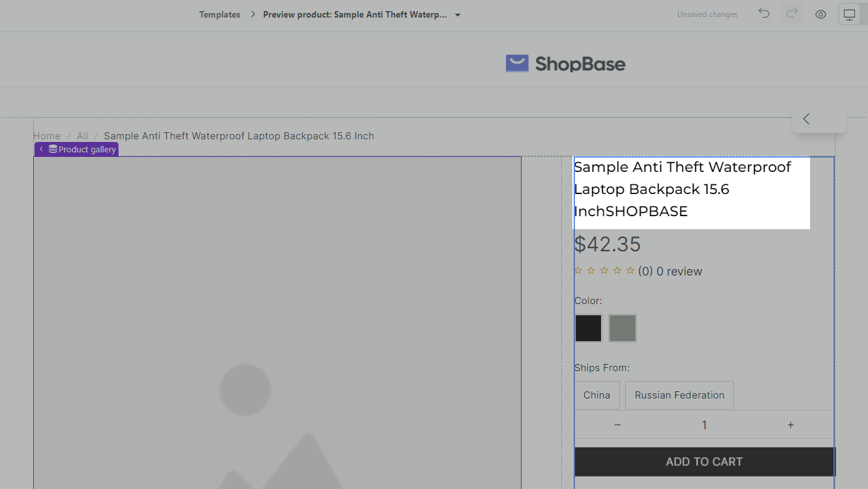Select Russian Federation shipping option
868x489 pixels.
tap(679, 395)
